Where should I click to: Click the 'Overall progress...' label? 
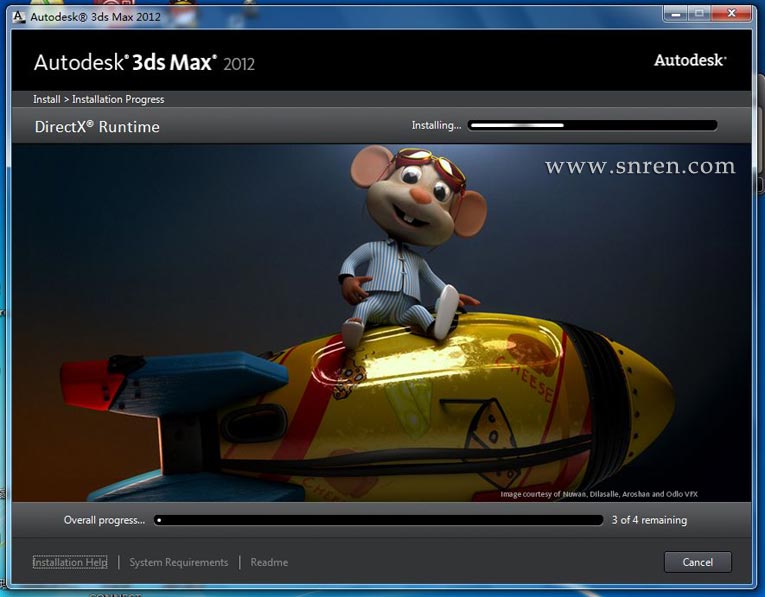(x=104, y=520)
